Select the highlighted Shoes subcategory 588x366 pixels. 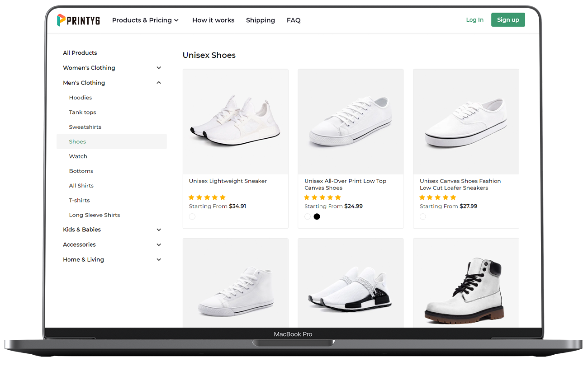pyautogui.click(x=112, y=141)
